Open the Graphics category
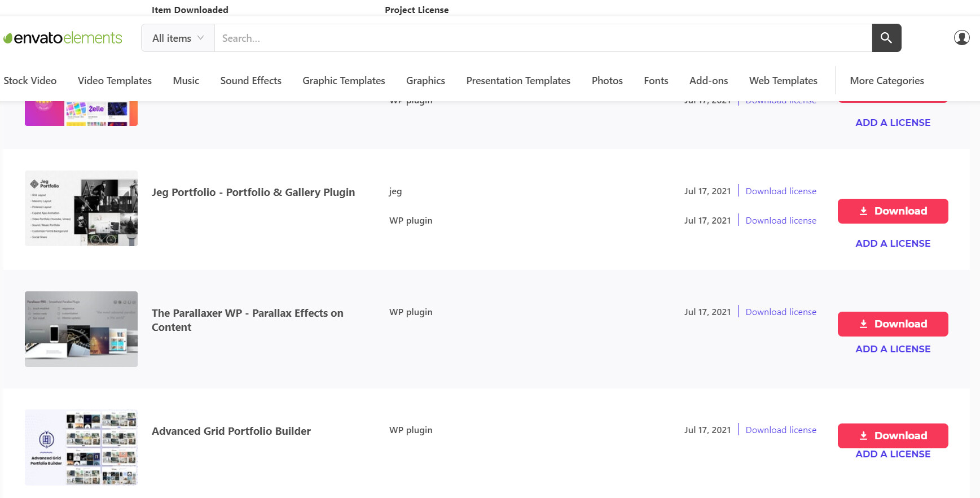 [425, 81]
